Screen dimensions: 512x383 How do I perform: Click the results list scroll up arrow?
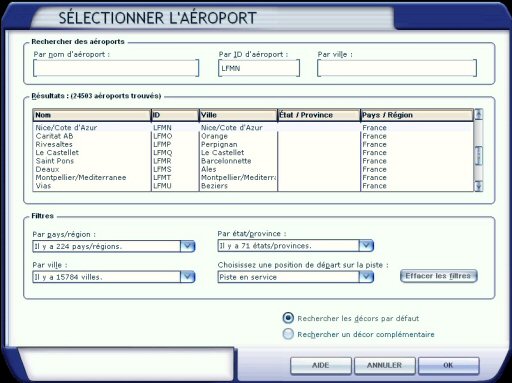(478, 114)
